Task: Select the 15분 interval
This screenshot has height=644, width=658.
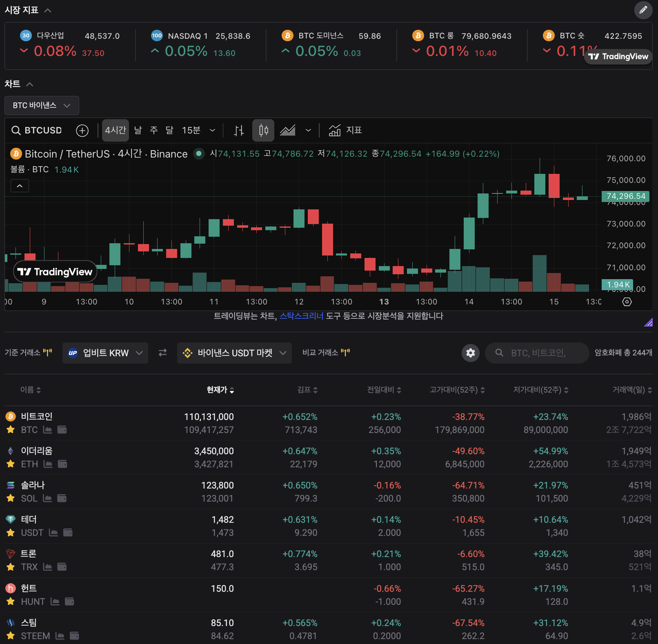Action: [x=191, y=130]
